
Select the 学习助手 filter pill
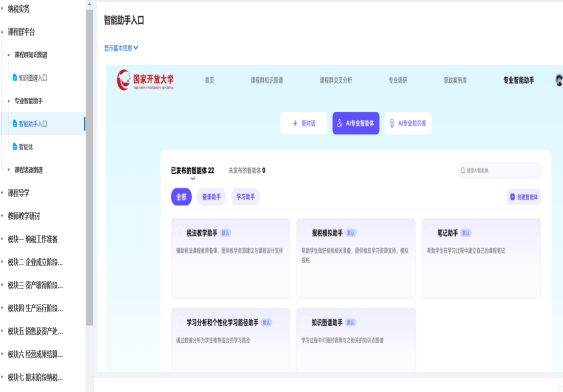tap(246, 197)
